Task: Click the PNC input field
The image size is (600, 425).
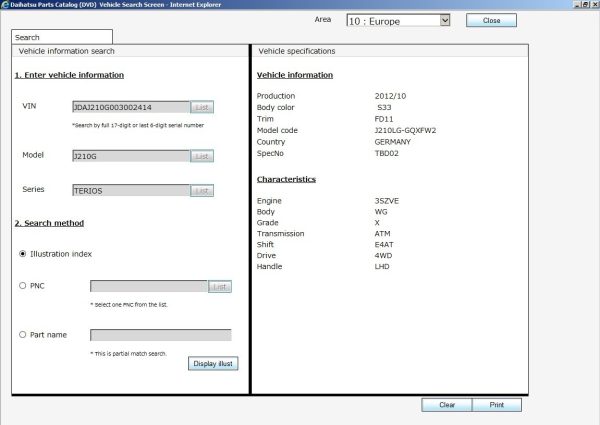Action: pyautogui.click(x=149, y=286)
